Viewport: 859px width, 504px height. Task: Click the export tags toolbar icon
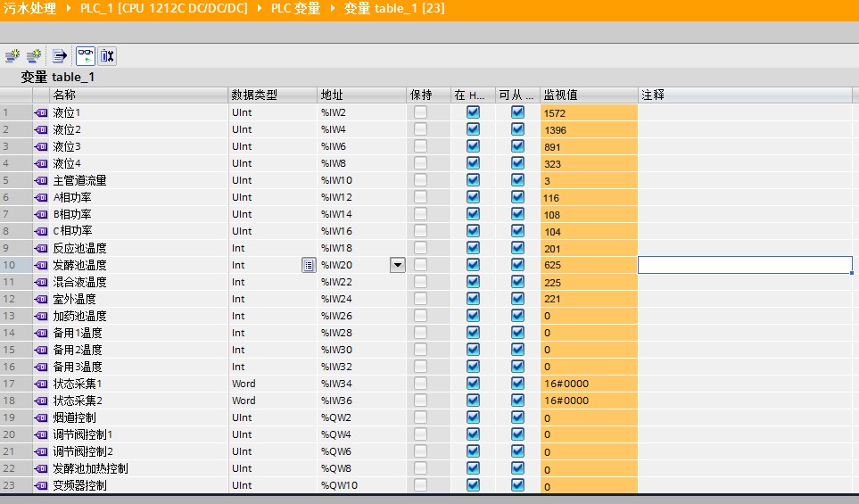[60, 55]
